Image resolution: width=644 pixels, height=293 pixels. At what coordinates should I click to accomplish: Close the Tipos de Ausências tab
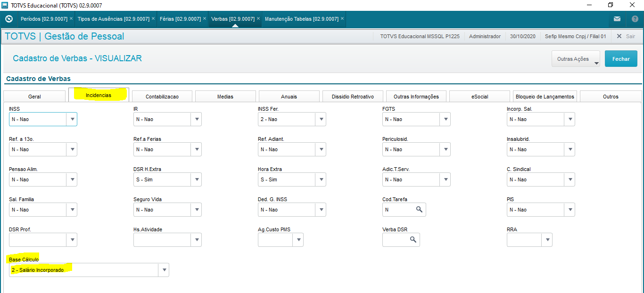point(153,19)
